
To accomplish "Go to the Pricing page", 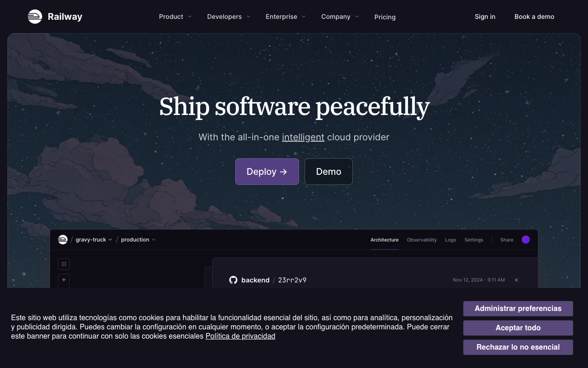I will coord(385,17).
